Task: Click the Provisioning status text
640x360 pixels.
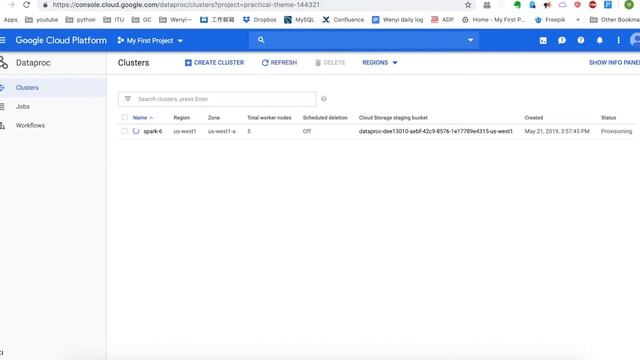Action: pyautogui.click(x=616, y=131)
